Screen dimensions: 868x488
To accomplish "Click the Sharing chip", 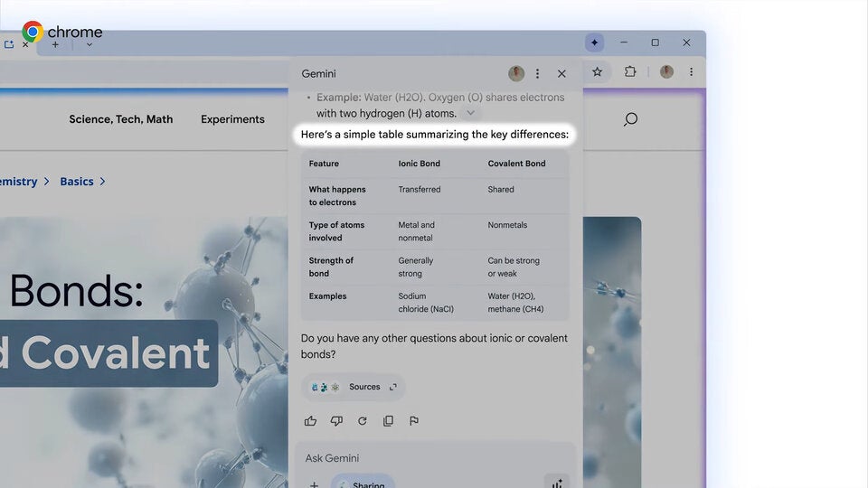I will tap(363, 483).
